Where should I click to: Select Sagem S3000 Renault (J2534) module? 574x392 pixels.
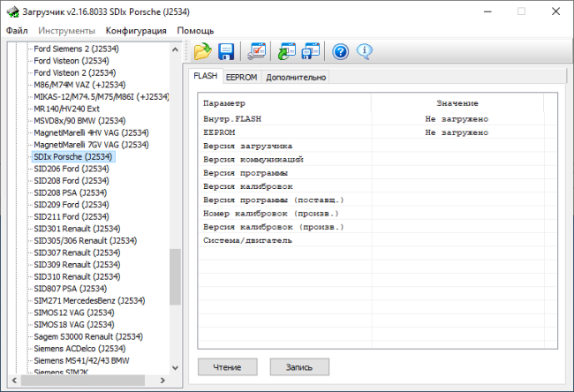88,336
